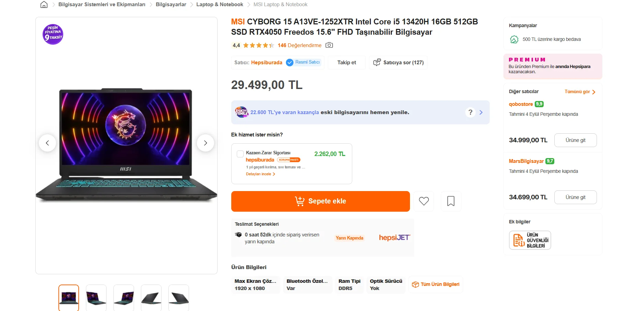
Task: Go to Laptop & Notebook breadcrumb
Action: click(x=220, y=4)
